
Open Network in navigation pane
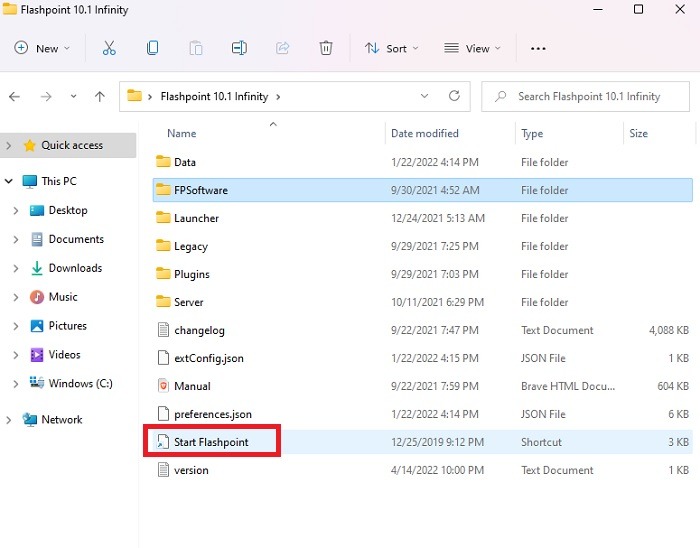(x=62, y=419)
